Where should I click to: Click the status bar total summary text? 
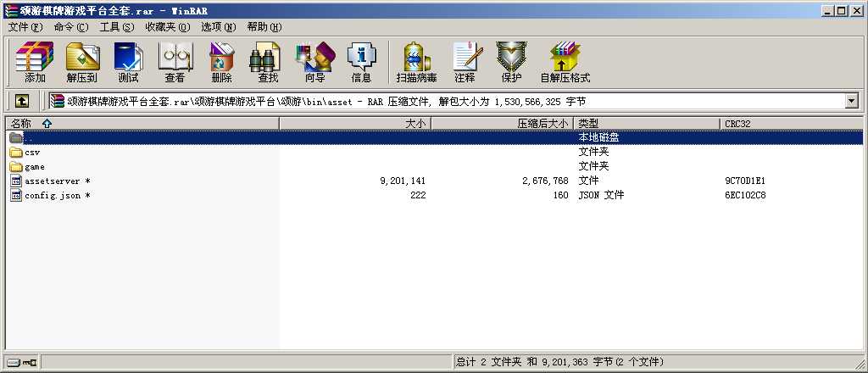tap(559, 362)
